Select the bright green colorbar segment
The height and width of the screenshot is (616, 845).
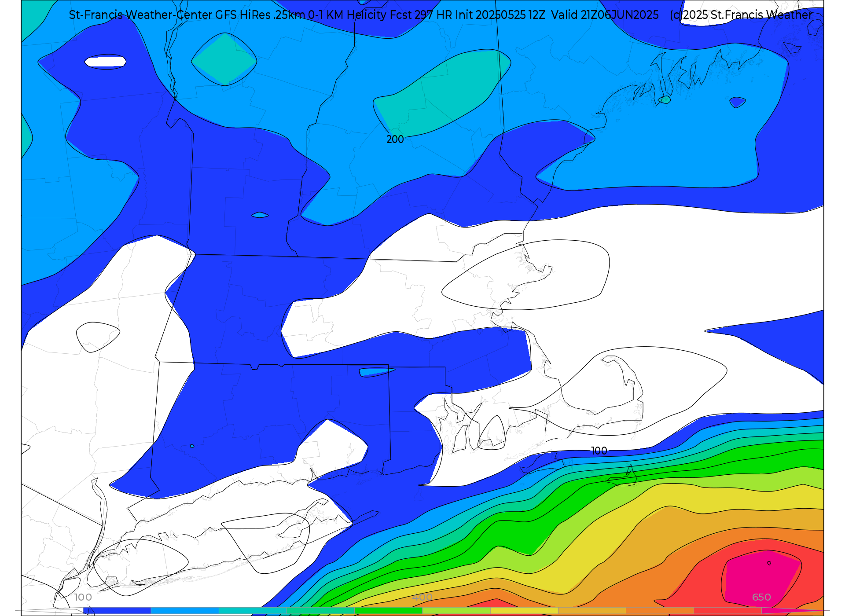click(x=389, y=611)
